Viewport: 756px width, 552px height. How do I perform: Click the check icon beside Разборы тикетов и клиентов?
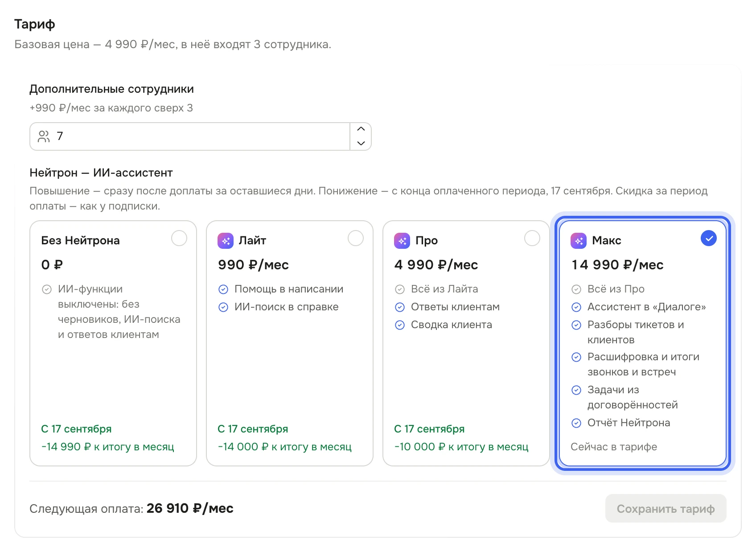coord(576,325)
